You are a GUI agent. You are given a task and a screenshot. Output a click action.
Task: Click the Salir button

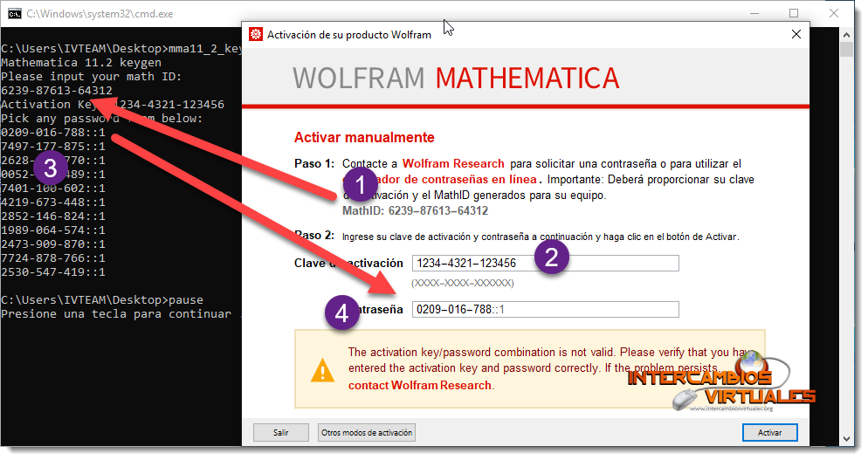pyautogui.click(x=280, y=432)
